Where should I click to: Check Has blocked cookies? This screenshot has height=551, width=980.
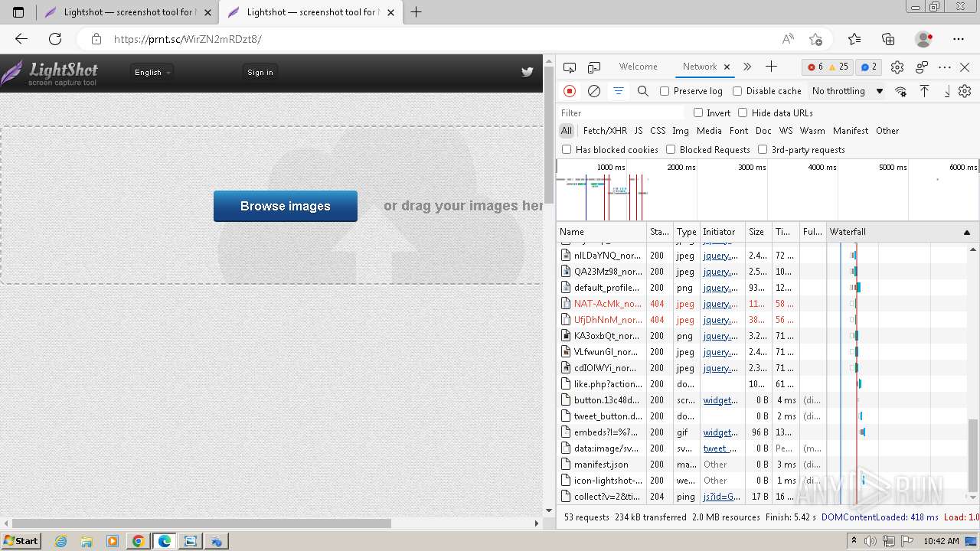point(567,149)
